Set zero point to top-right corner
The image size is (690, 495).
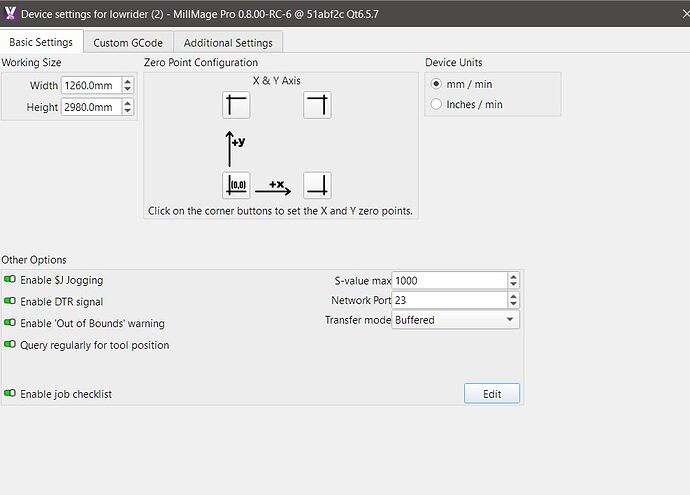point(317,105)
